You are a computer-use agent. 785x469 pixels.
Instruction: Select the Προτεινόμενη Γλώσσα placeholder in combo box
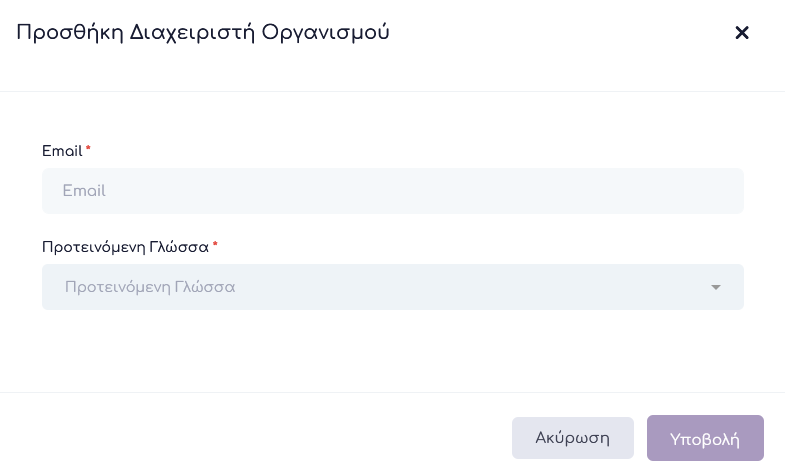[x=150, y=287]
